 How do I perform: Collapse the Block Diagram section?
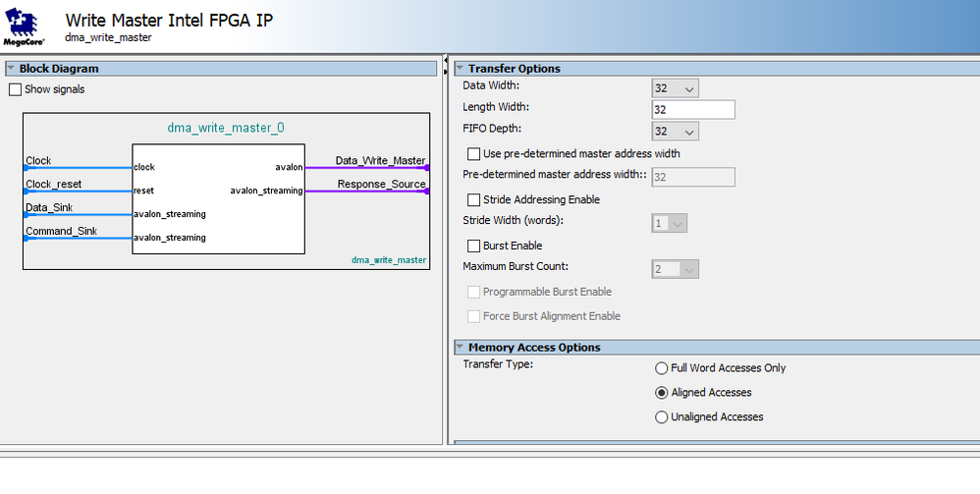pyautogui.click(x=11, y=68)
